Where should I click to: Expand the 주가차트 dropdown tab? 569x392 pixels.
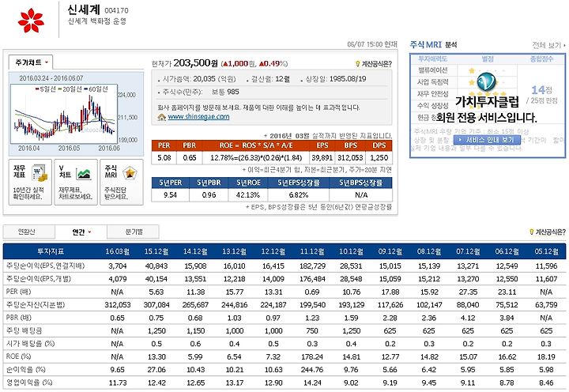click(x=31, y=62)
